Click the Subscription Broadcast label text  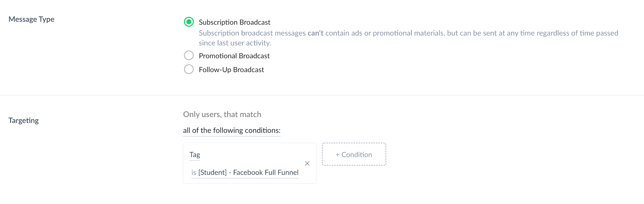coord(234,22)
